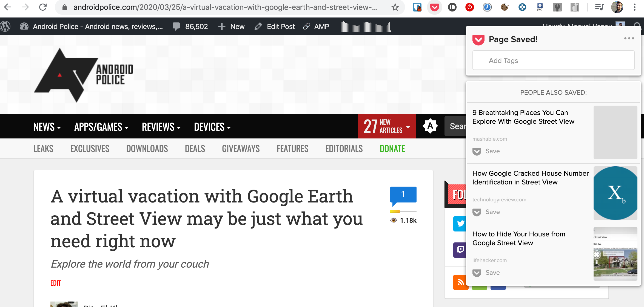Open the Pocket extension icon

pos(435,7)
